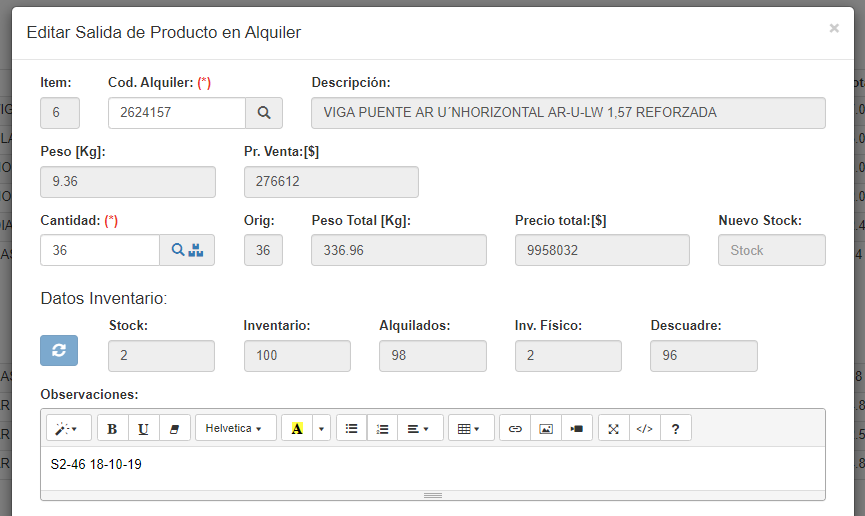Expand the magic wand style dropdown

coord(68,428)
